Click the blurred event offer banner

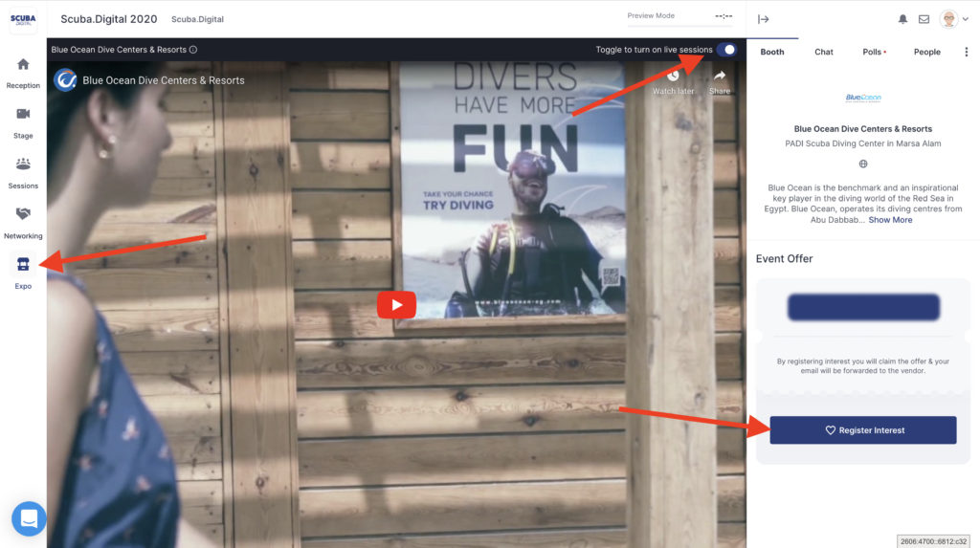tap(863, 307)
